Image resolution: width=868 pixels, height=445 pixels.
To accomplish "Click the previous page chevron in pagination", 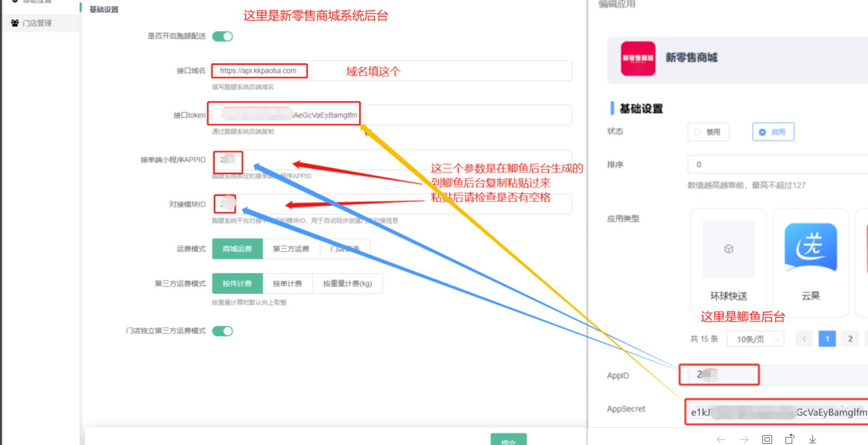I will [804, 339].
